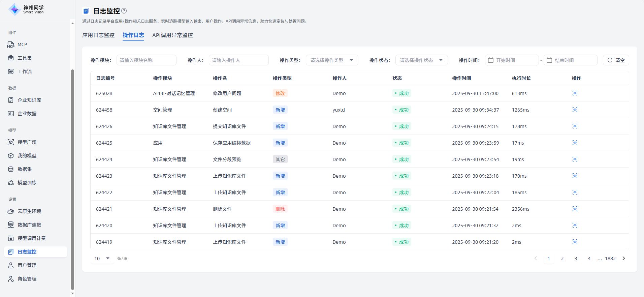Switch to the API调用异常监控 tab
644x297 pixels.
click(x=172, y=35)
